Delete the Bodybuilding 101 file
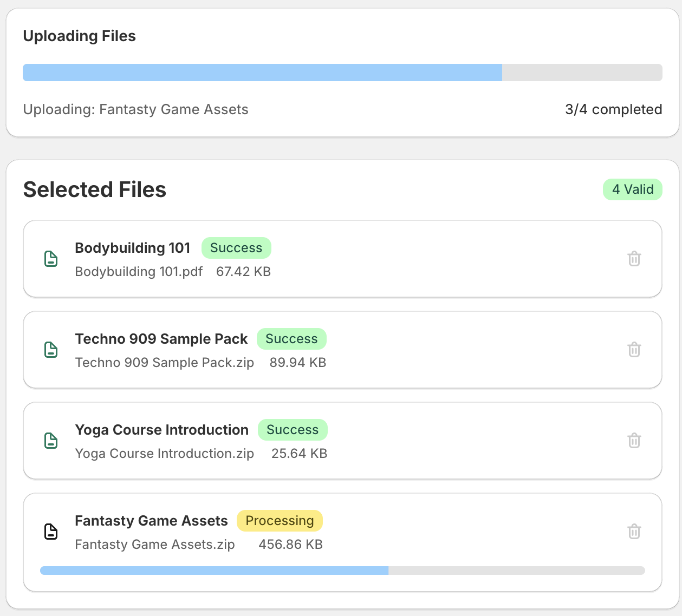 click(634, 259)
